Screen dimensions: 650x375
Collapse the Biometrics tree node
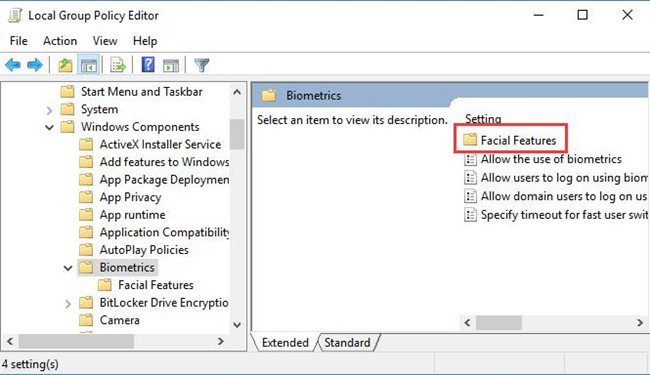[68, 268]
